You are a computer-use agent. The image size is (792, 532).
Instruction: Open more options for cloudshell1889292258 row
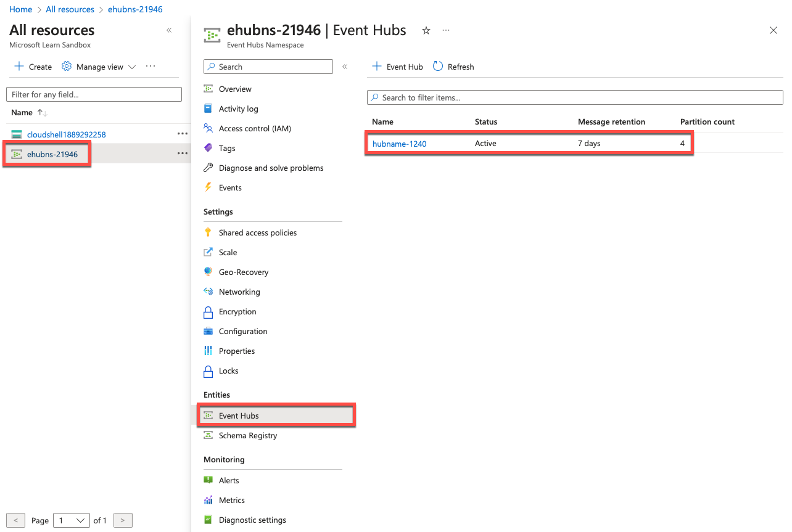[x=182, y=134]
